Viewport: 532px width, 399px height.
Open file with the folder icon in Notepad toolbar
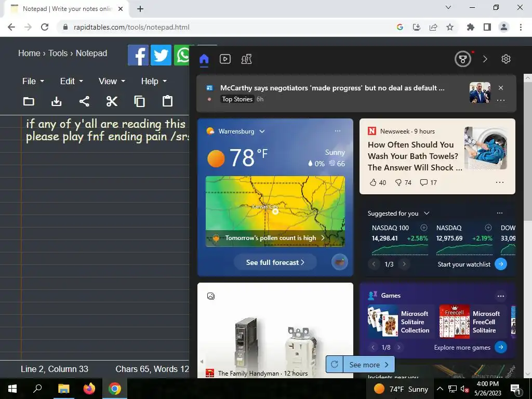29,101
